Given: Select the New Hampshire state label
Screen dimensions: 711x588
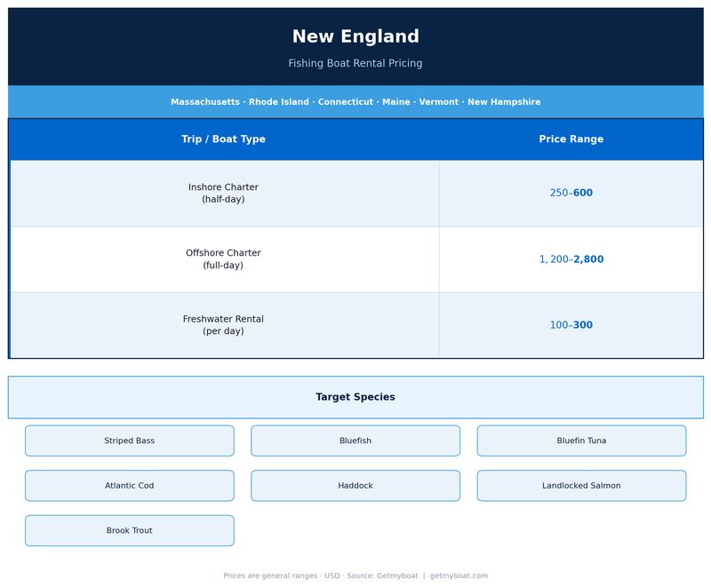Looking at the screenshot, I should [x=503, y=101].
